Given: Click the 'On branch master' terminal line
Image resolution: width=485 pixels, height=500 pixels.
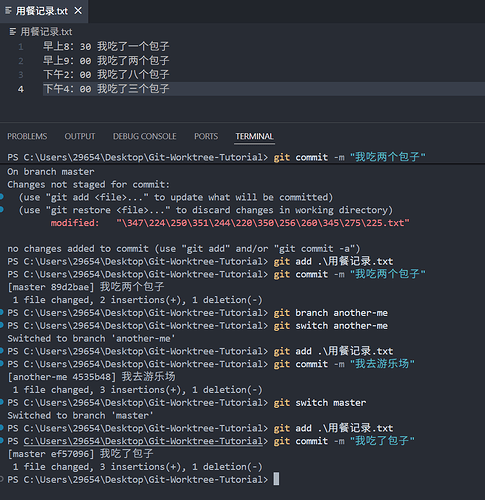Looking at the screenshot, I should (x=51, y=172).
